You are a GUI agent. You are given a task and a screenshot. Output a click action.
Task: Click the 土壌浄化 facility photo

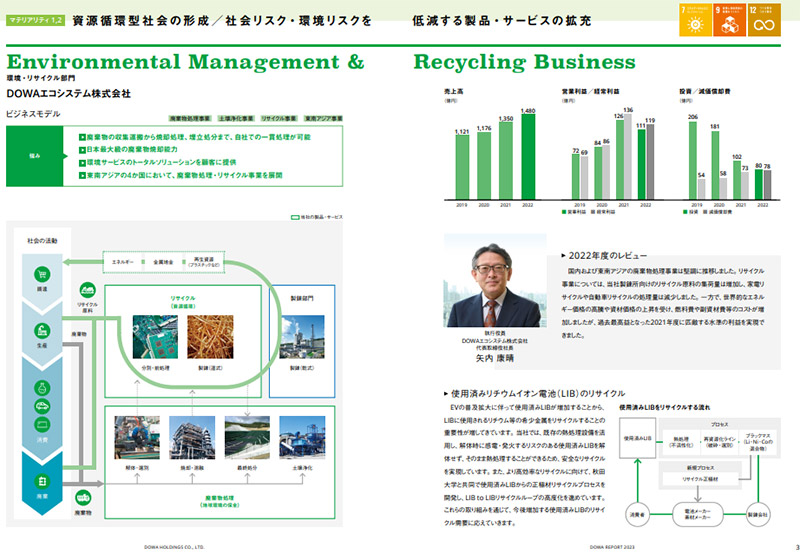[303, 438]
